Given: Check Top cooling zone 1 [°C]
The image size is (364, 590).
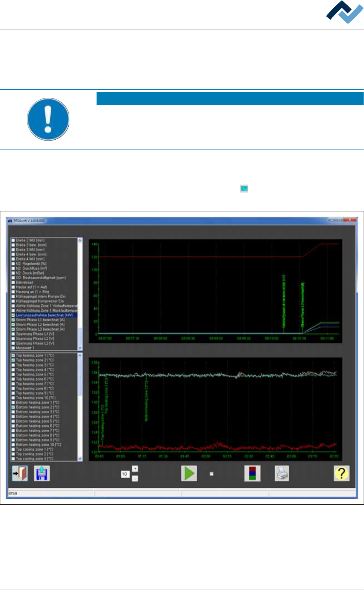Looking at the screenshot, I should point(14,450).
